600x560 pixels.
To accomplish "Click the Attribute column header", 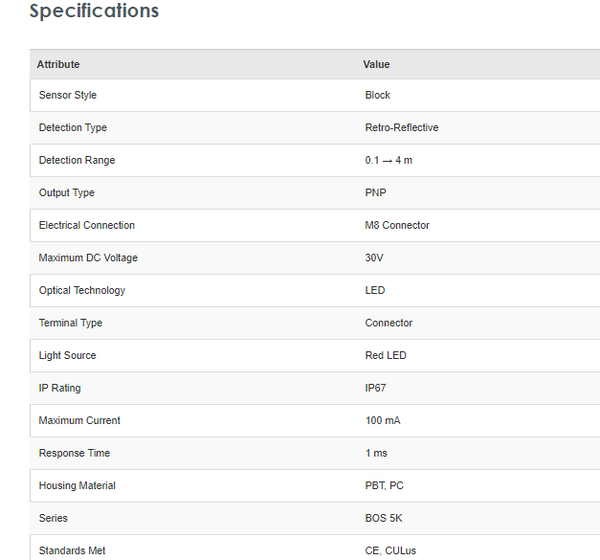I will point(58,64).
